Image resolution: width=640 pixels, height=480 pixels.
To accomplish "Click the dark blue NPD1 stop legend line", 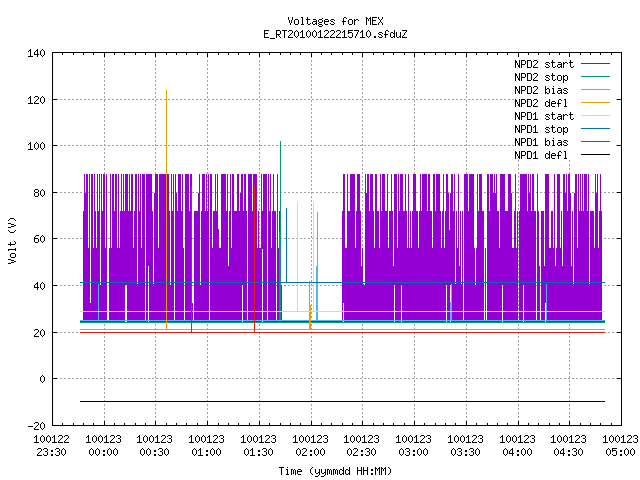I will (595, 129).
